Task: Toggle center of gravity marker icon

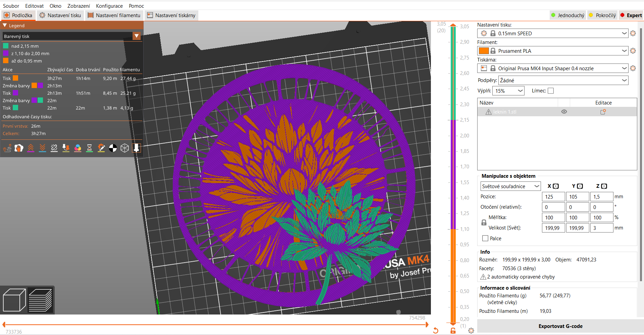Action: (113, 148)
